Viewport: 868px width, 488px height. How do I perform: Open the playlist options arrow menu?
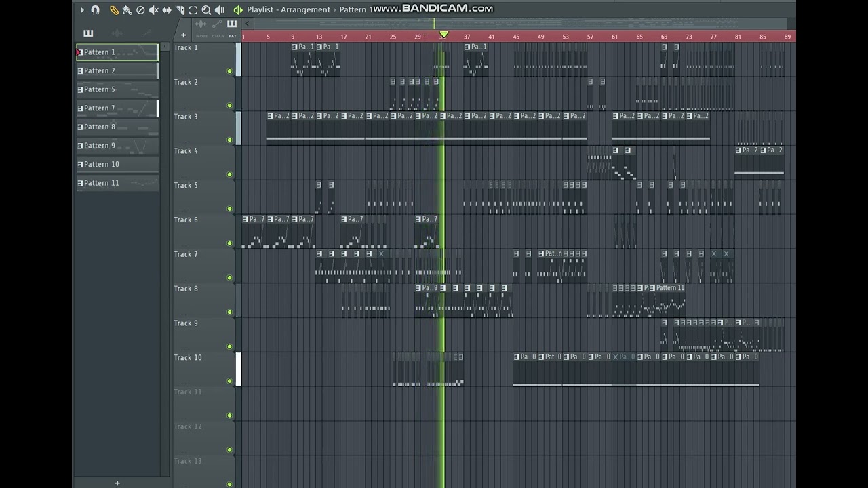tap(82, 10)
